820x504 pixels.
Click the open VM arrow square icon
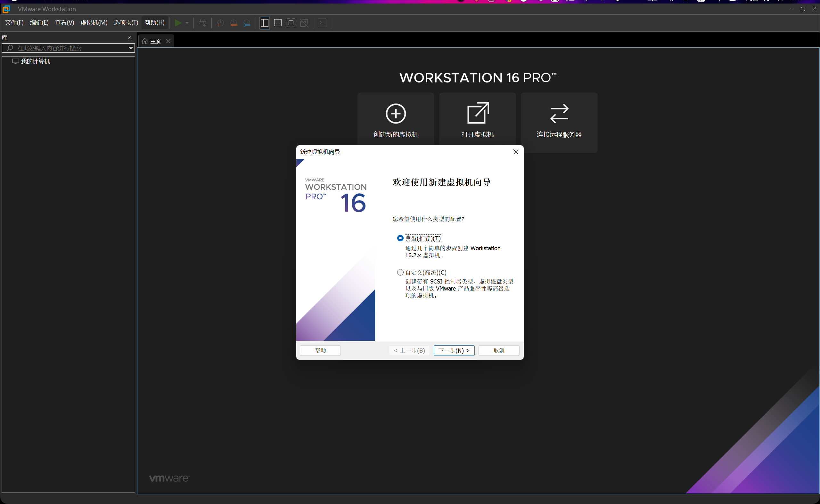pyautogui.click(x=478, y=113)
